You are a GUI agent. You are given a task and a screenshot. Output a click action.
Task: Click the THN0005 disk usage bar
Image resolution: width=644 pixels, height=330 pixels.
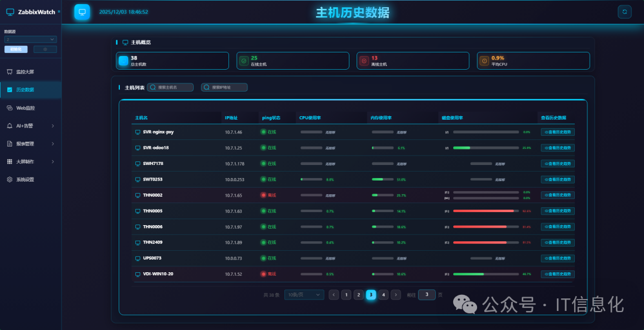pyautogui.click(x=486, y=211)
